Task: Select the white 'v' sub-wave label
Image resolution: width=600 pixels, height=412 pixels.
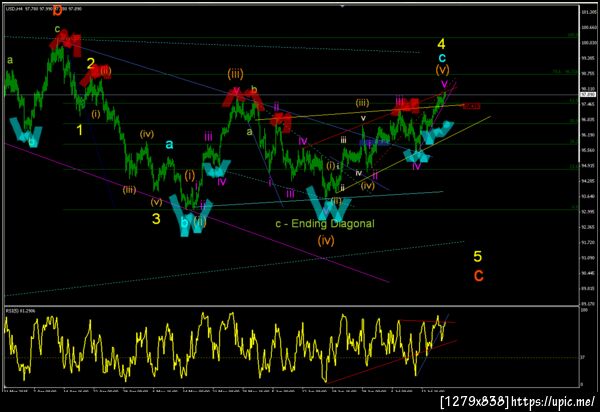Action: coord(364,118)
